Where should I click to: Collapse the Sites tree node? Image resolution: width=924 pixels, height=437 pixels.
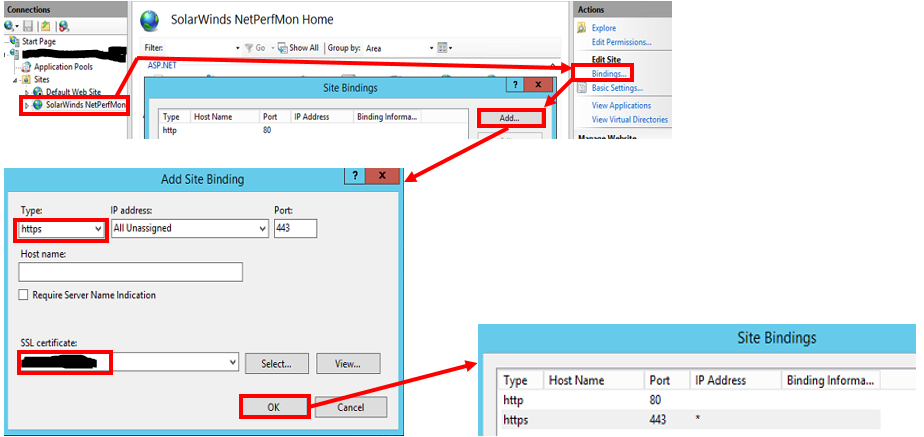(x=14, y=80)
